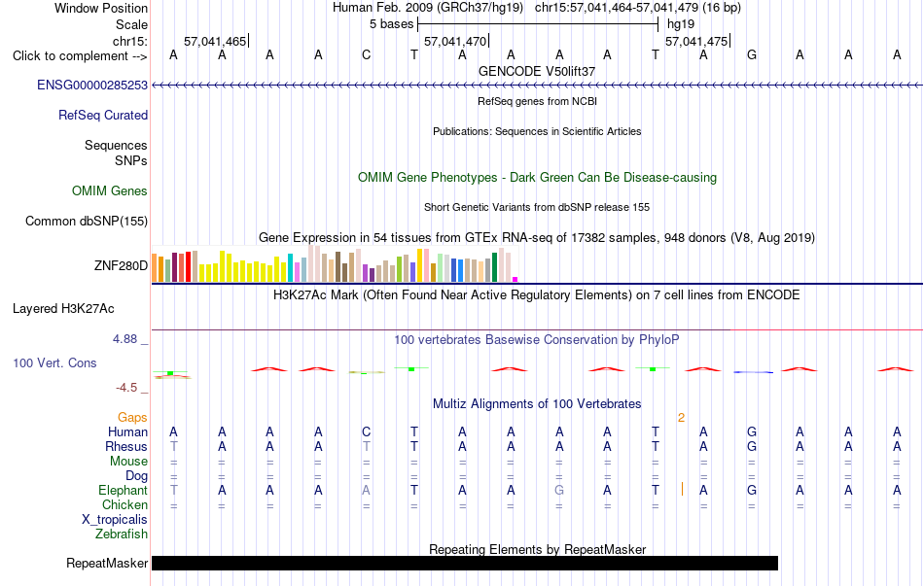Click '100 vertebrates Basewise Conservation by PhyloP' title
This screenshot has height=586, width=924.
click(x=537, y=340)
